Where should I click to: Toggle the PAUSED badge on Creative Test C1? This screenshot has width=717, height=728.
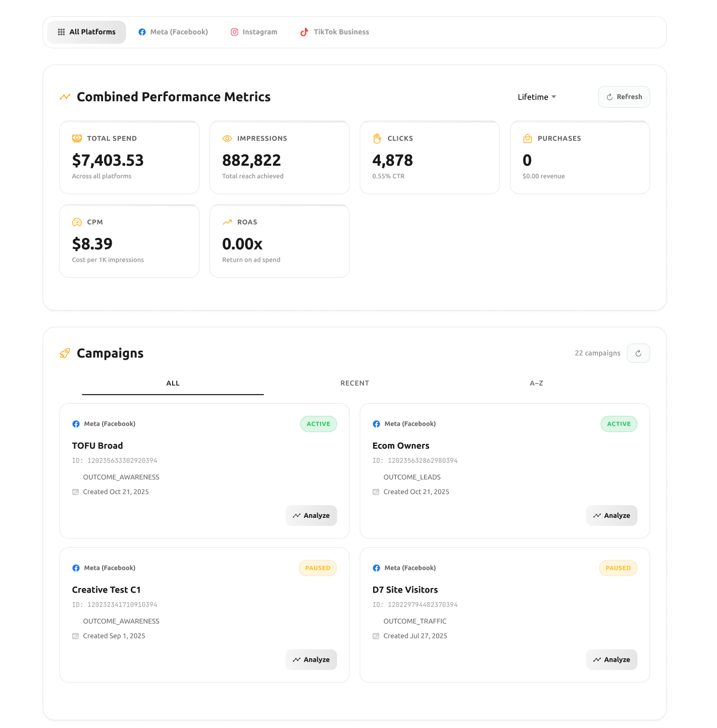(318, 568)
